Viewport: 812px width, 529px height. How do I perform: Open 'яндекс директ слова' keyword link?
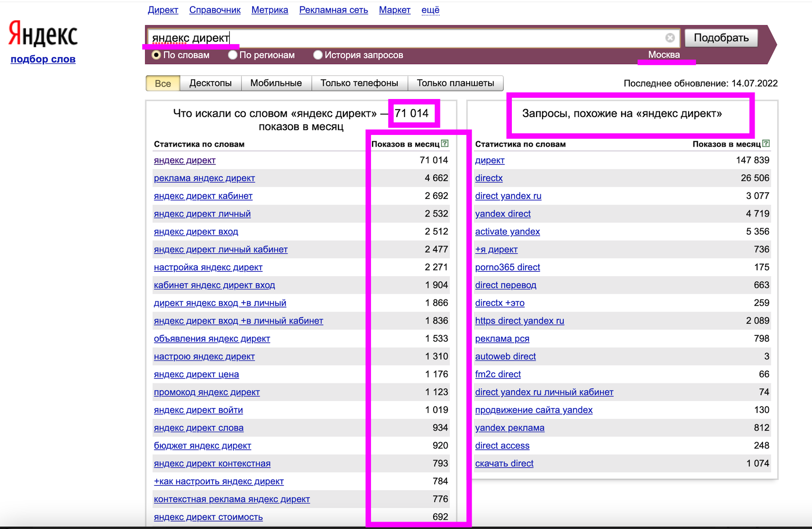tap(199, 428)
